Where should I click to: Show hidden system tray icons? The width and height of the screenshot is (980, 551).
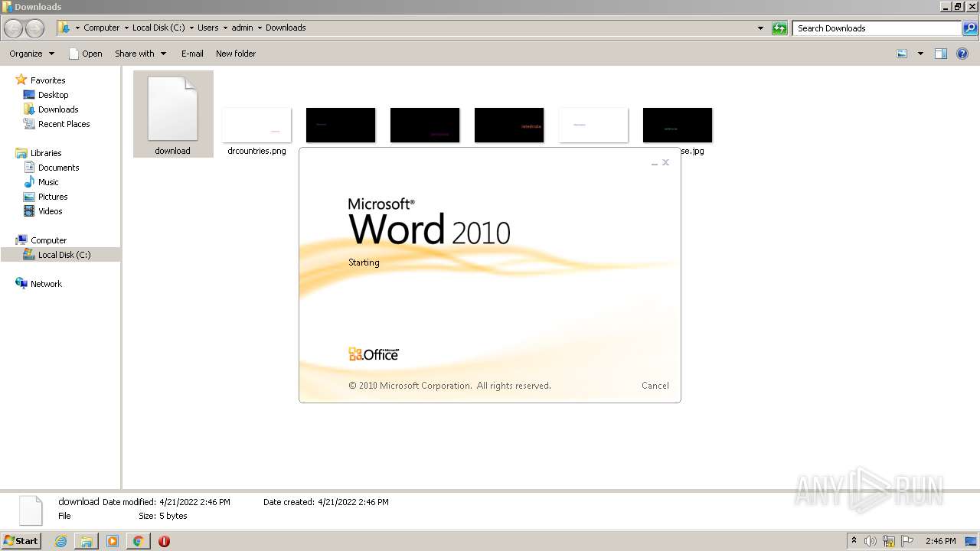coord(854,541)
